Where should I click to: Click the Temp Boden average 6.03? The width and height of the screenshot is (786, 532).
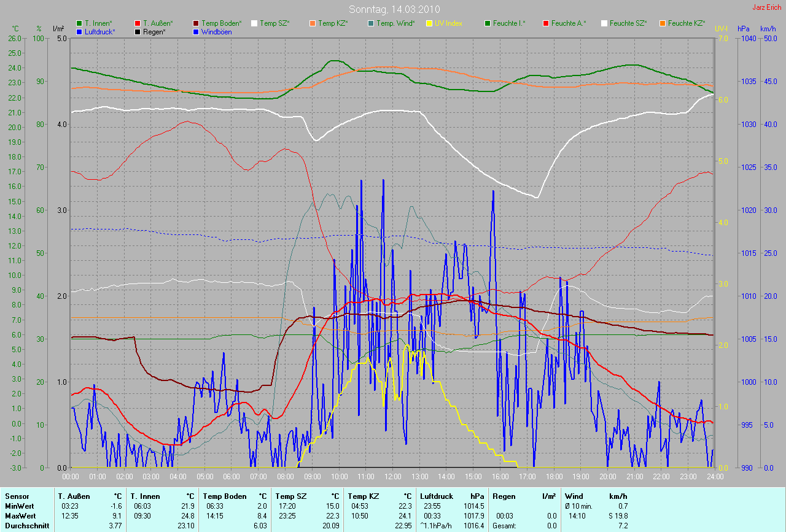click(x=261, y=526)
